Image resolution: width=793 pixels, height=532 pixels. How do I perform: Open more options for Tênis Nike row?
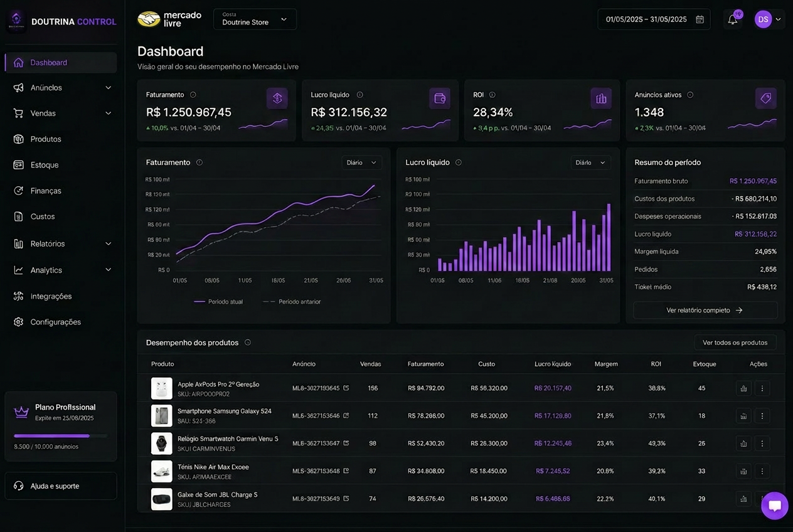pos(762,471)
